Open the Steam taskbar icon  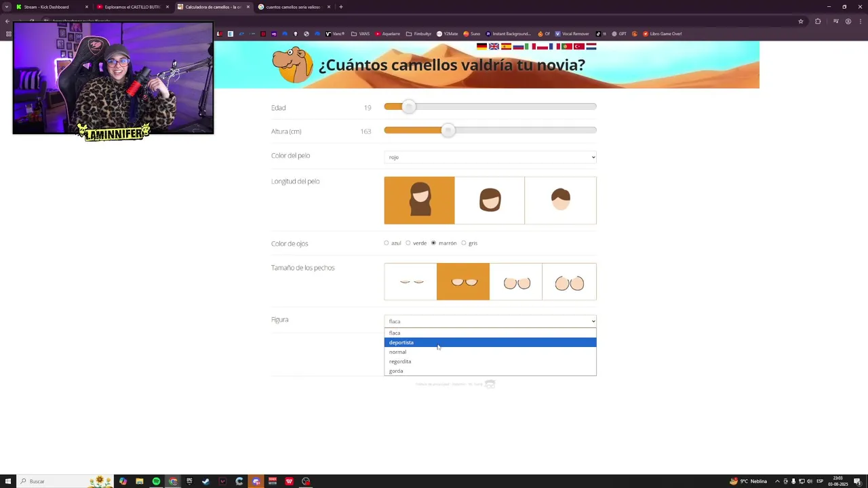click(x=206, y=481)
